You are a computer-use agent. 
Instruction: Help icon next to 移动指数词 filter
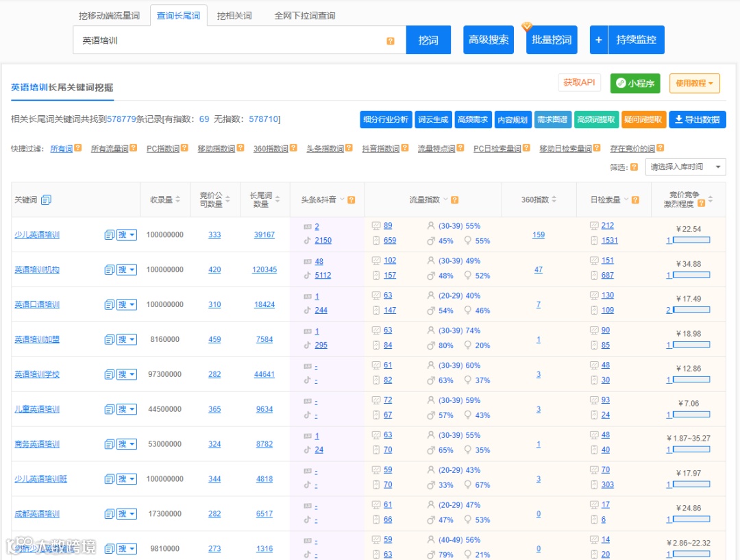[241, 148]
